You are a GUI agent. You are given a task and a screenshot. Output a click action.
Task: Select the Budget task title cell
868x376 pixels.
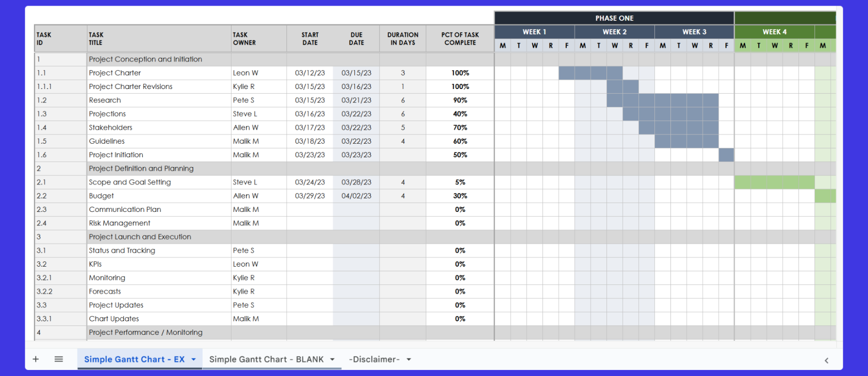pos(159,196)
